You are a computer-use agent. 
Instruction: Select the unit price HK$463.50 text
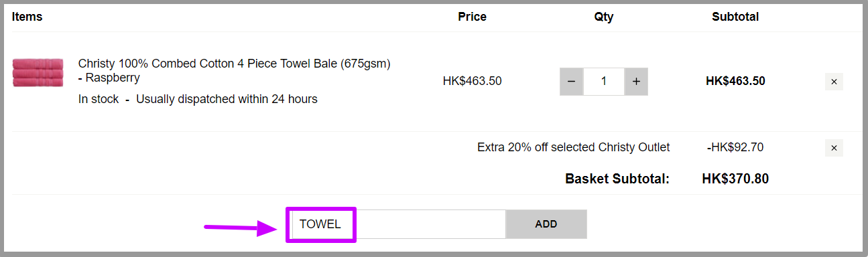click(472, 82)
